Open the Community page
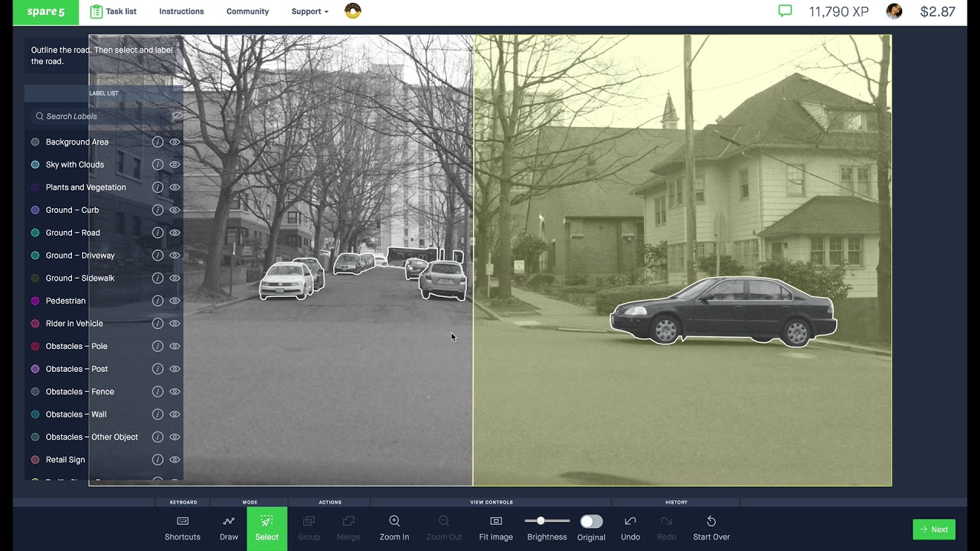The height and width of the screenshot is (551, 980). click(247, 11)
